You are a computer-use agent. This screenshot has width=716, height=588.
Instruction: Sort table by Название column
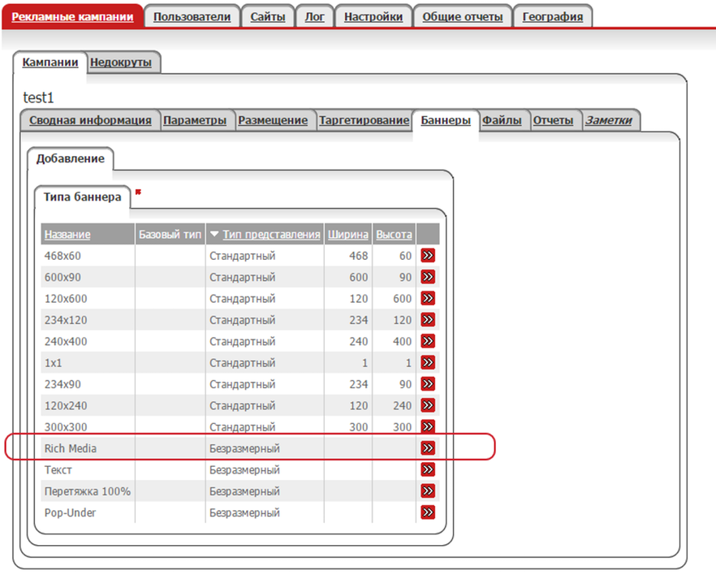point(67,235)
